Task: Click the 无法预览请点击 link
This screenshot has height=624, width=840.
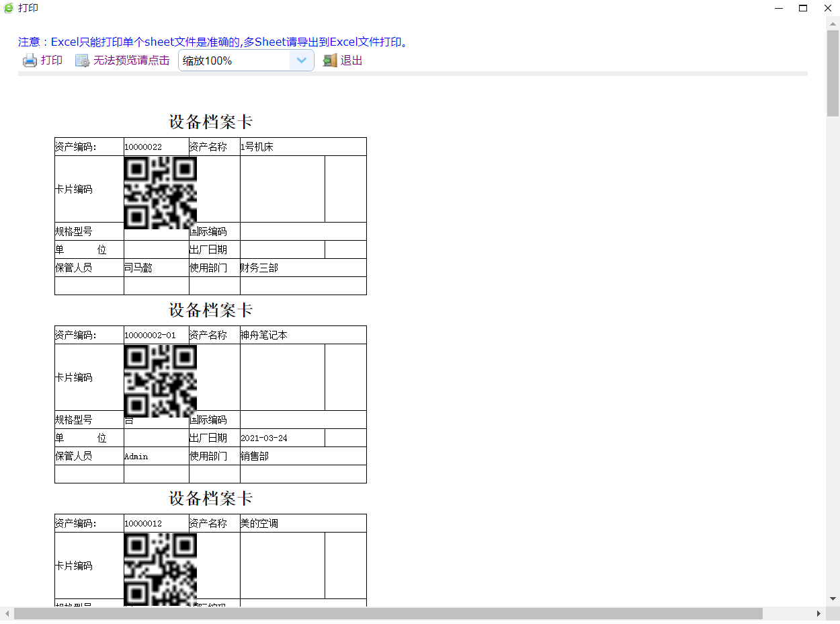Action: [131, 61]
